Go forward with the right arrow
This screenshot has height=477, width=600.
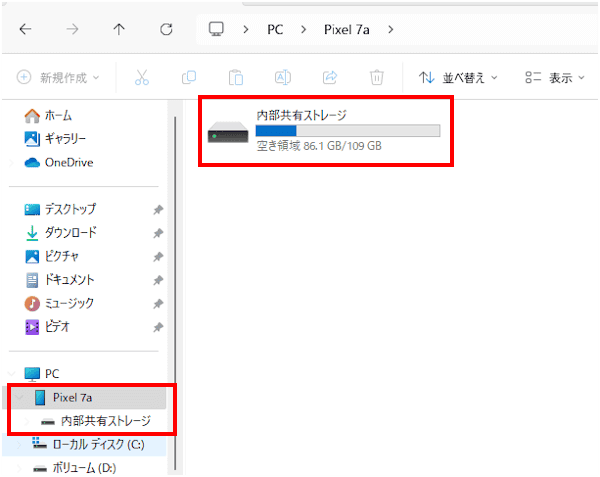[72, 29]
